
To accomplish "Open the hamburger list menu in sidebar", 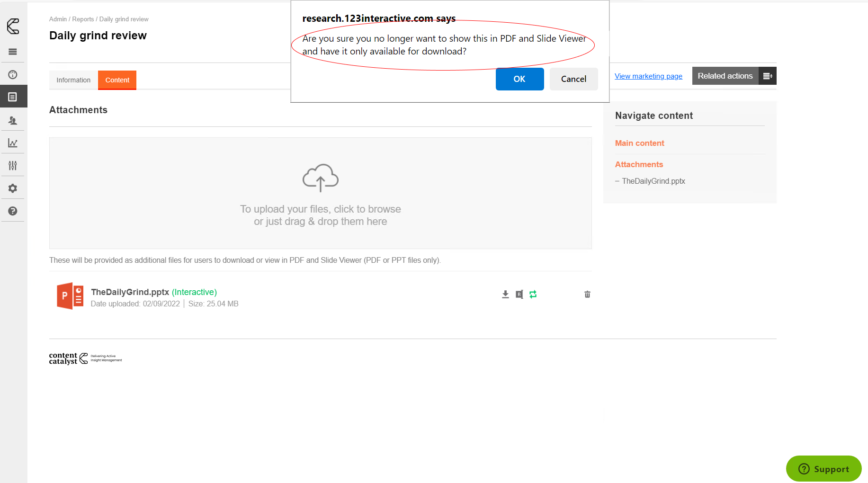I will click(13, 52).
